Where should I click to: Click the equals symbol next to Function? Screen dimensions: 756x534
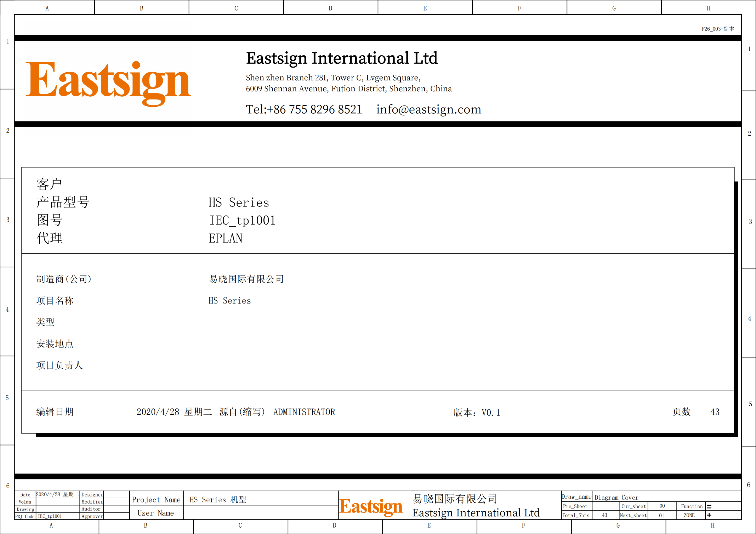click(709, 507)
